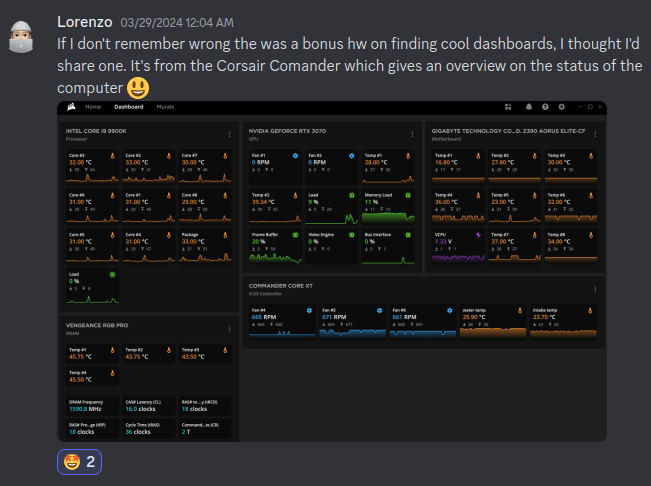
Task: Click the CAS# Latency 16.0 clocks value
Action: click(140, 409)
